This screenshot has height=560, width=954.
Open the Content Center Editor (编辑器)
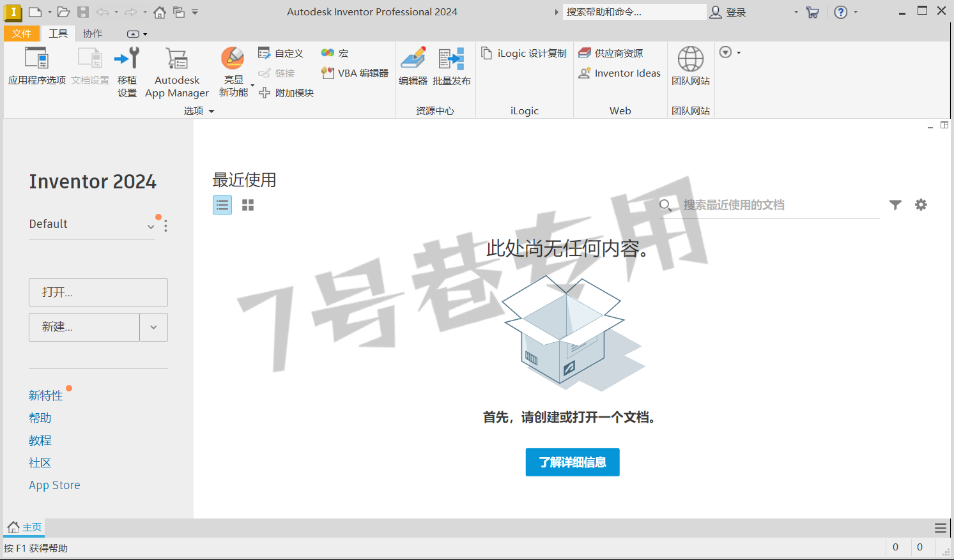pyautogui.click(x=413, y=66)
